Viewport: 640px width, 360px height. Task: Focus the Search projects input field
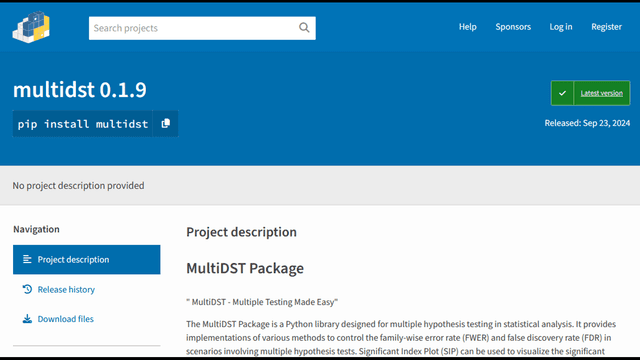(x=193, y=28)
